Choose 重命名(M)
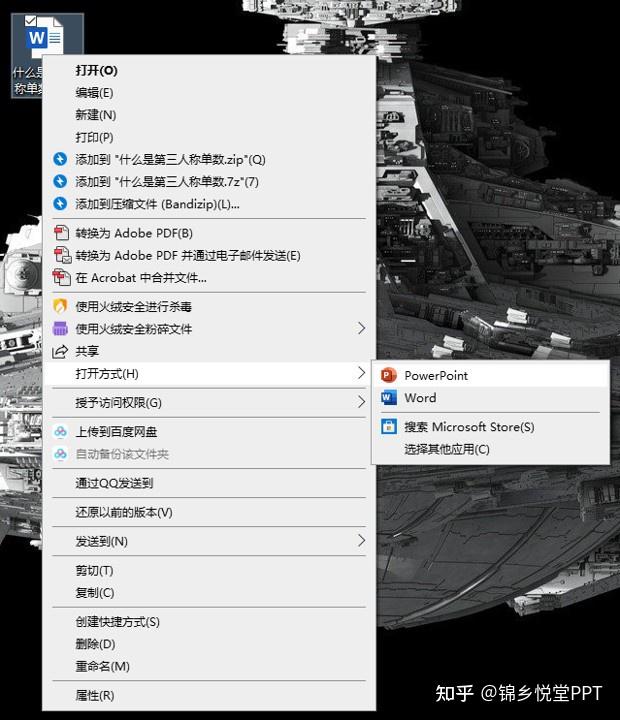 [209, 666]
